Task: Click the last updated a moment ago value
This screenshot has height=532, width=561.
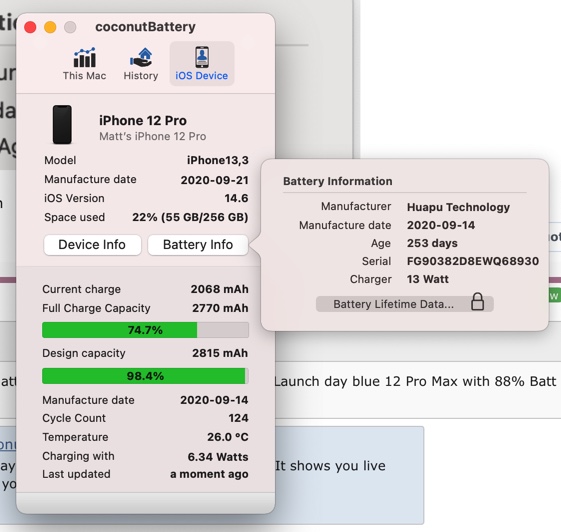Action: (x=209, y=474)
